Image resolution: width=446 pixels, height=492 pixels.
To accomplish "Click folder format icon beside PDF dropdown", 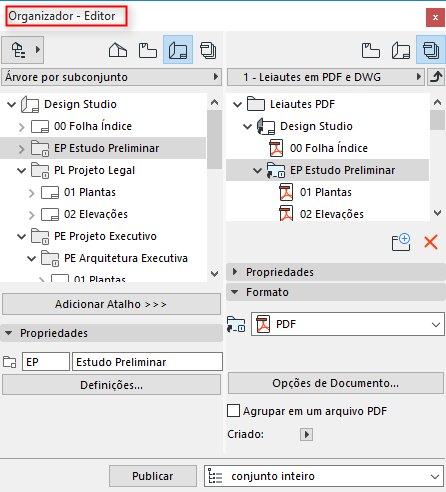I will [x=236, y=324].
